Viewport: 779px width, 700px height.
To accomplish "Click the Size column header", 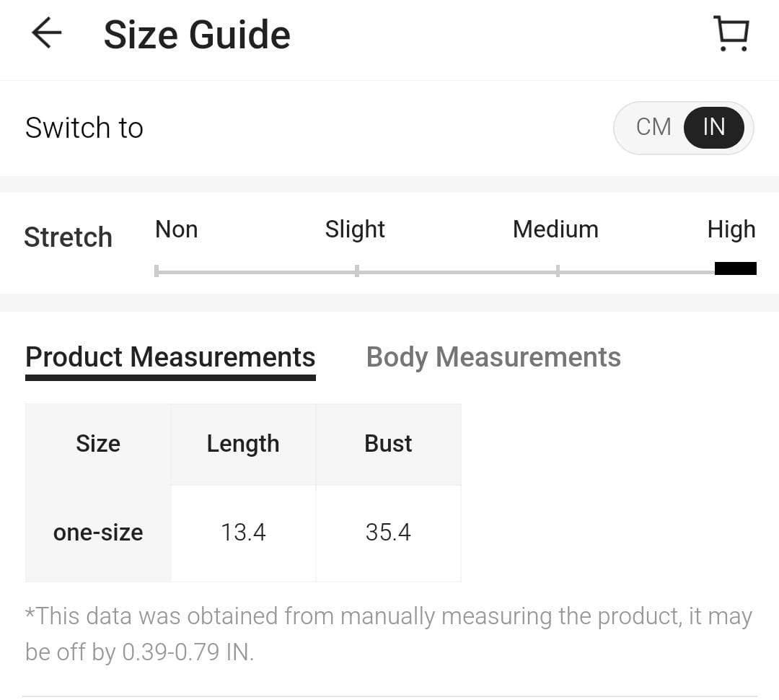I will tap(98, 444).
